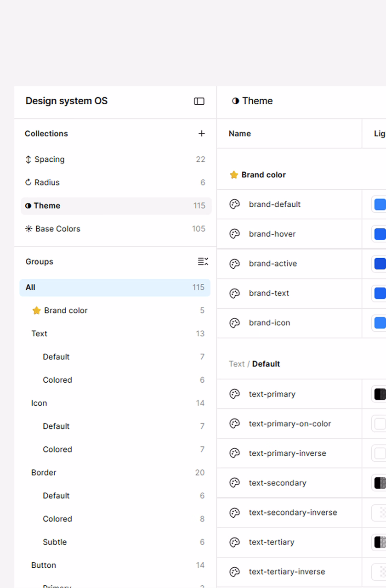Select the Icon group

[x=115, y=403]
